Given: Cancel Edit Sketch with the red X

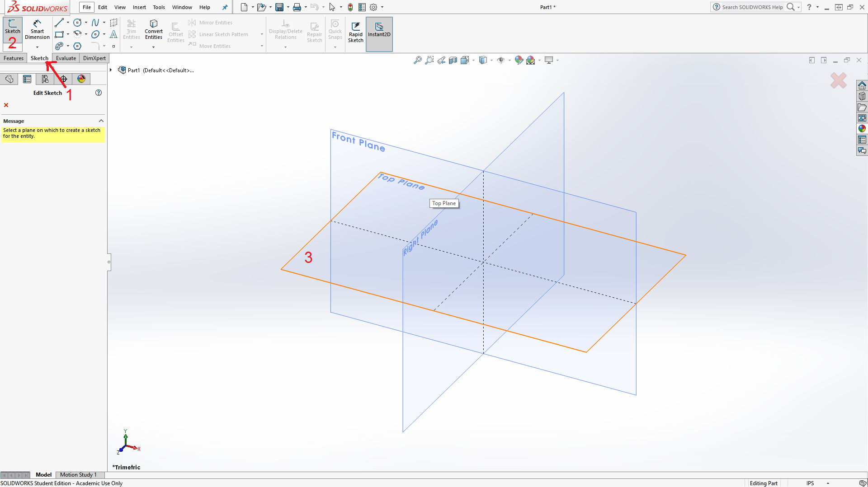Looking at the screenshot, I should pyautogui.click(x=6, y=105).
